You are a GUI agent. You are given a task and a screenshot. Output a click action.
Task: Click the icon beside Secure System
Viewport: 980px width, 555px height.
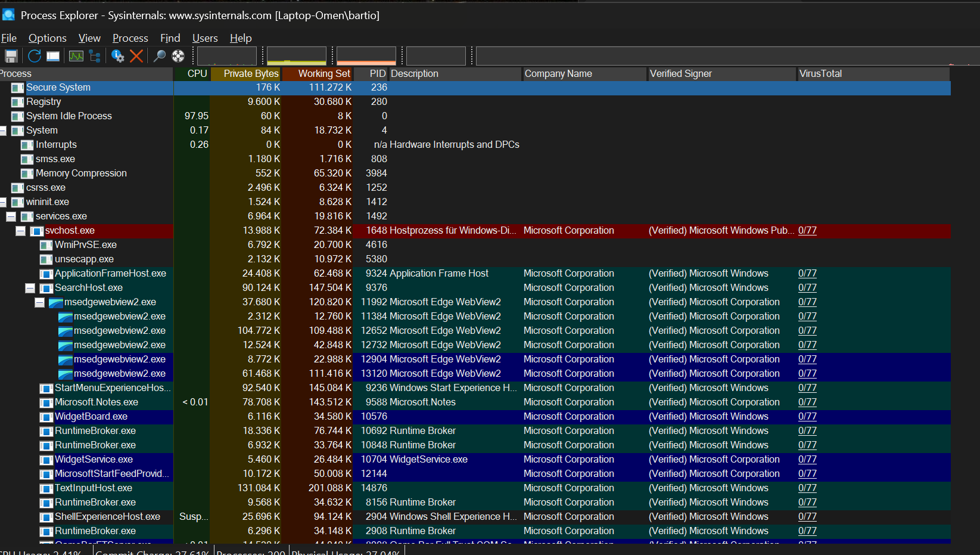point(18,88)
